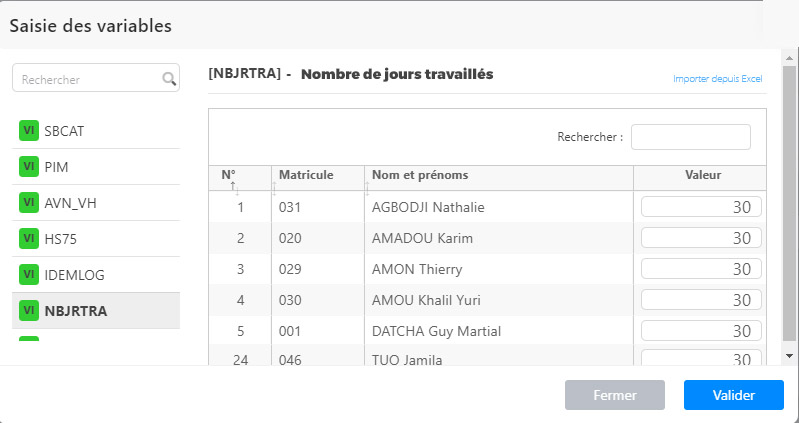Select the IDEMLOG variable entry

click(96, 275)
